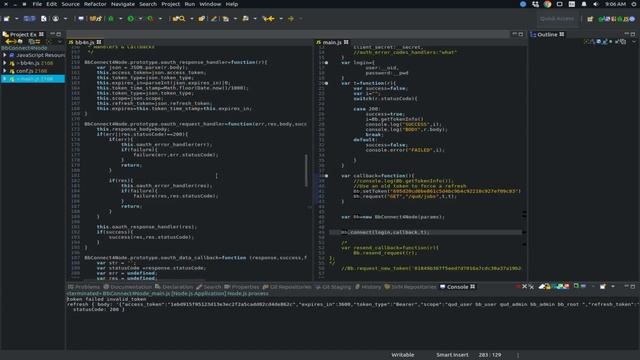Click the Open Perspective icon

590,19
